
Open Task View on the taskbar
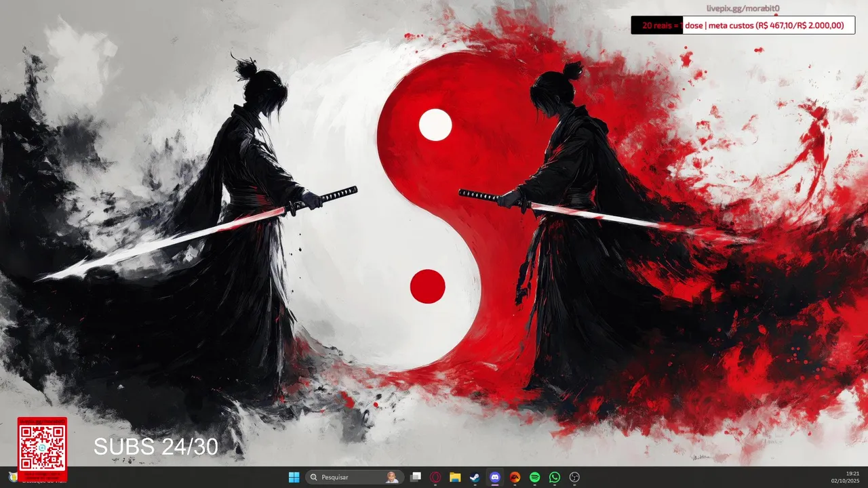[416, 477]
